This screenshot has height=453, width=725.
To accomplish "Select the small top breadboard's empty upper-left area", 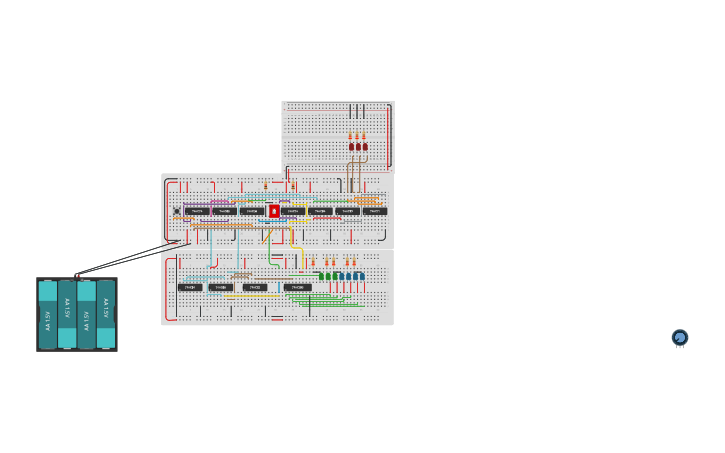I will pos(310,120).
